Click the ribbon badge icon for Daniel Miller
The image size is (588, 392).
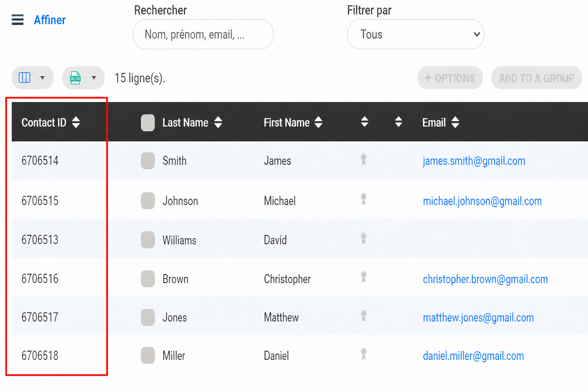(364, 354)
